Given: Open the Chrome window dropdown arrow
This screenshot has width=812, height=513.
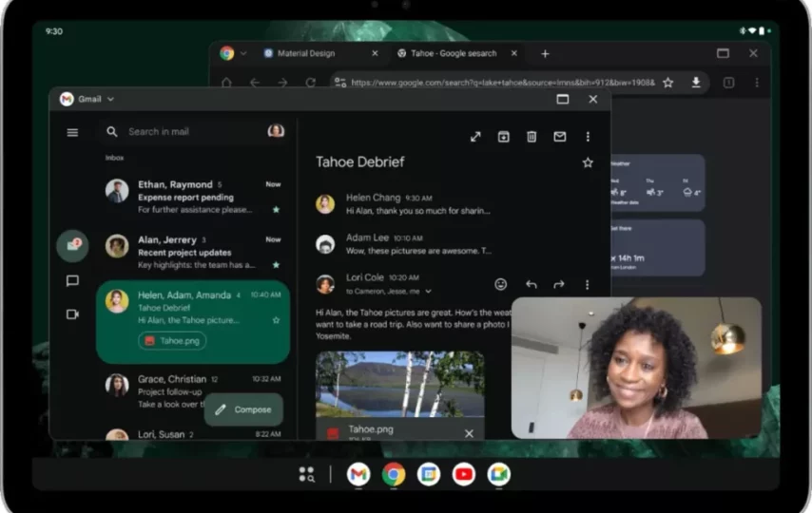Looking at the screenshot, I should pos(243,54).
